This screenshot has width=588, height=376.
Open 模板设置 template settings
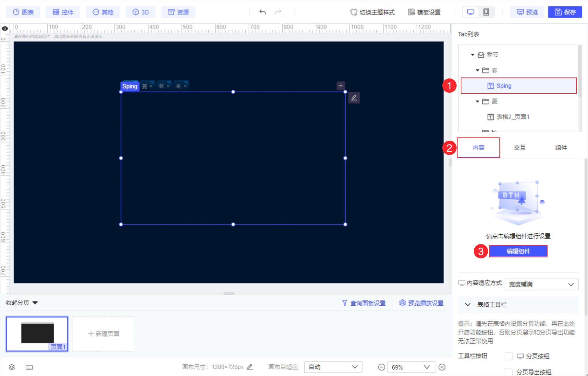click(424, 12)
